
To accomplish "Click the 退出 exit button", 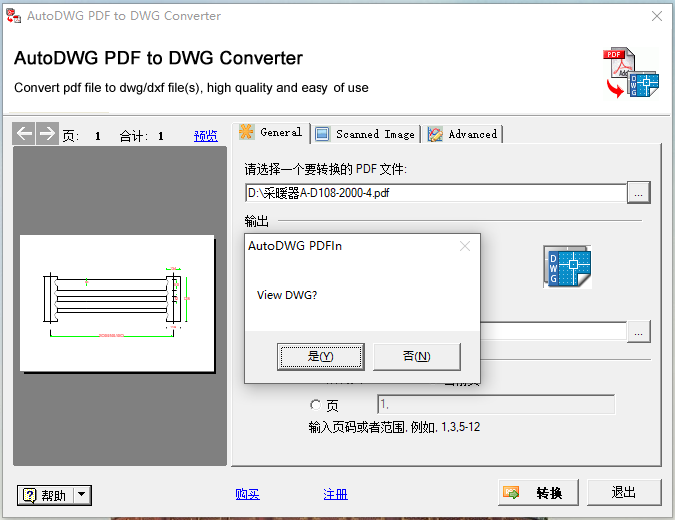I will point(624,492).
